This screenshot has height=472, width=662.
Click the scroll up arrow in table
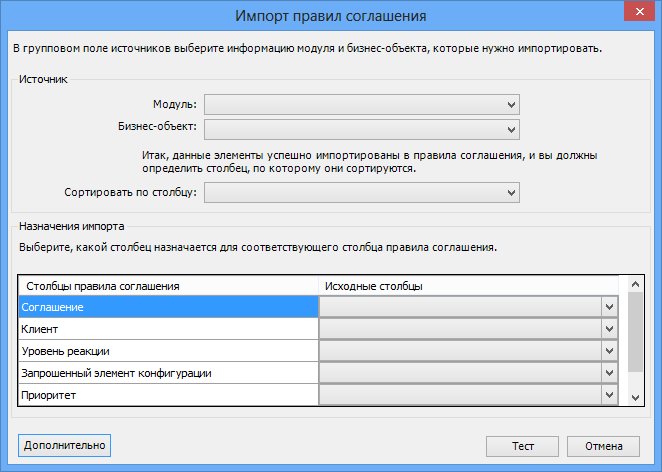[635, 285]
